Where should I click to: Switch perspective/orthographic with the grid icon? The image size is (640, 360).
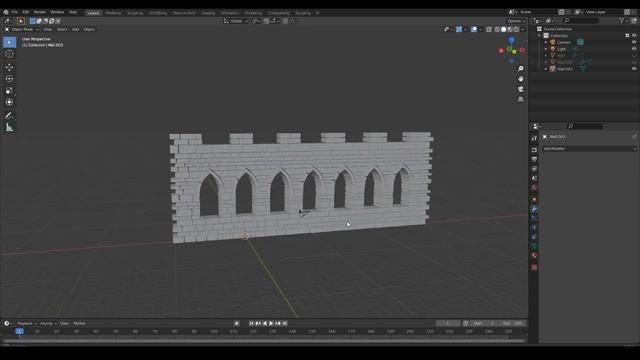(x=520, y=99)
